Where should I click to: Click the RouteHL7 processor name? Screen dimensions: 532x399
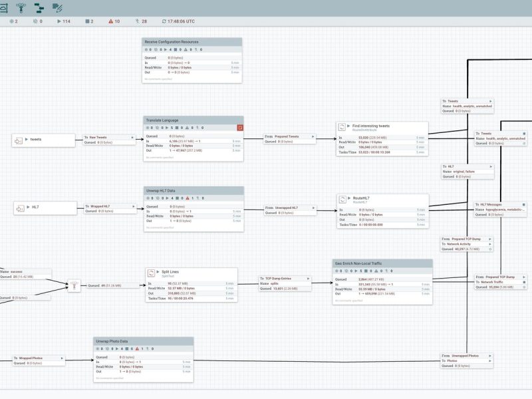(x=361, y=198)
